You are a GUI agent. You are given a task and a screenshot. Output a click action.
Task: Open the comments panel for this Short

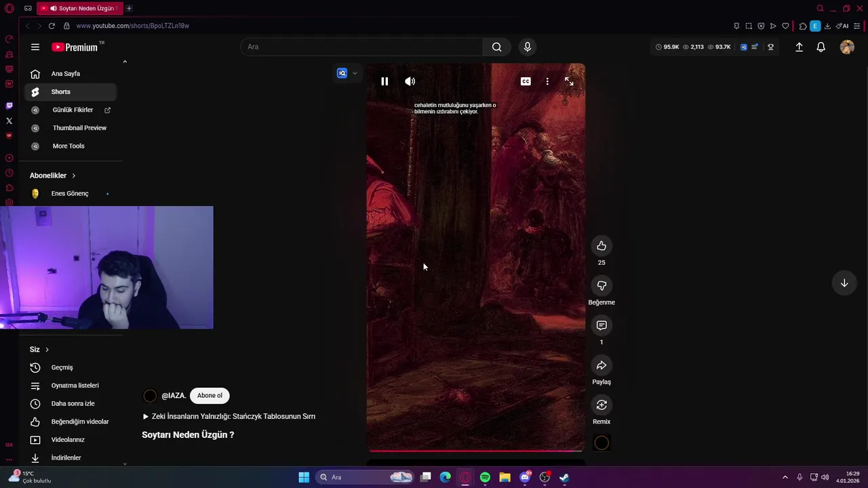601,325
